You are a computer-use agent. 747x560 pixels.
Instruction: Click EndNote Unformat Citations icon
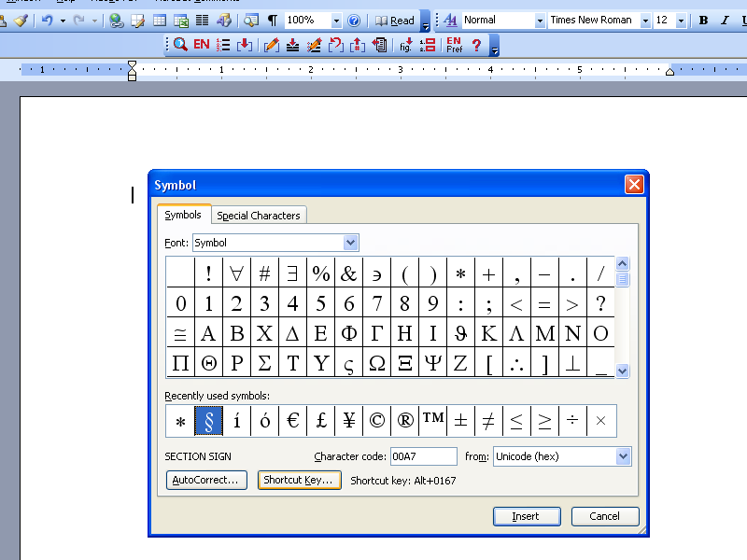pyautogui.click(x=336, y=45)
